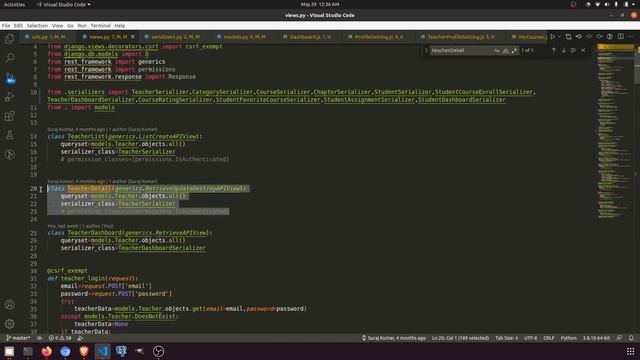Open the editor More Actions ellipsis
Viewport: 640px width, 360px height.
(631, 37)
